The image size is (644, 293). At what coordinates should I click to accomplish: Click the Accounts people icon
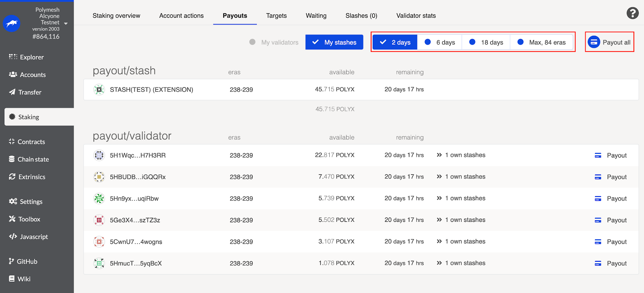point(13,74)
